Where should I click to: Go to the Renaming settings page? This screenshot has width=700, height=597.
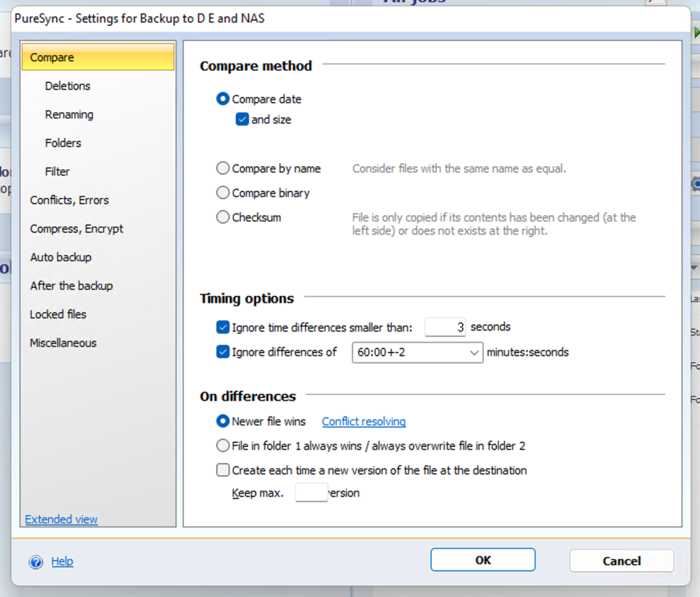(x=69, y=114)
